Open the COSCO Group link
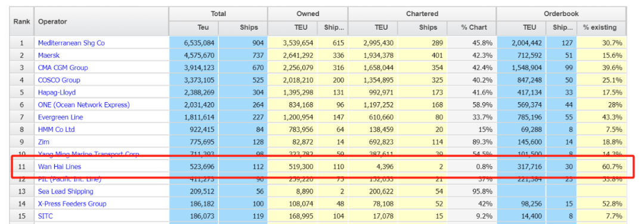Screen dimensions: 644x224 [x=59, y=80]
